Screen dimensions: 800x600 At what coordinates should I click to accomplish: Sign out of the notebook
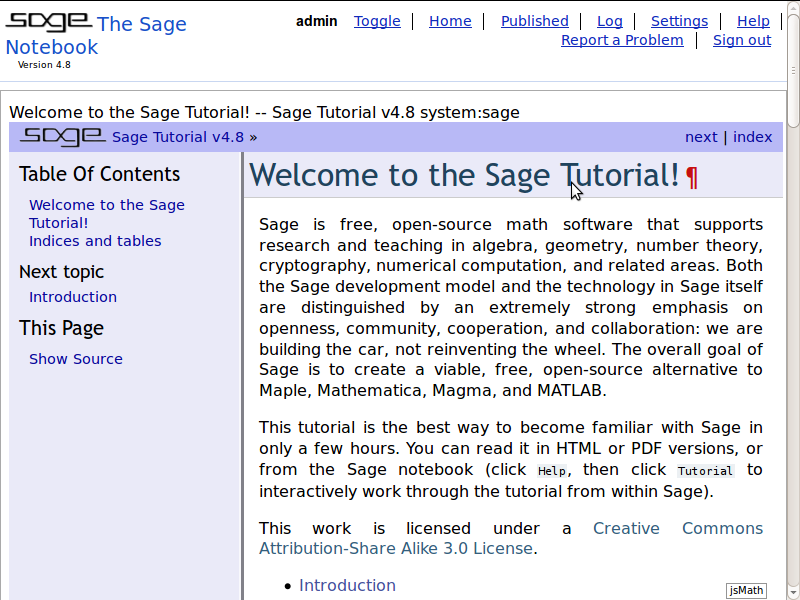pyautogui.click(x=741, y=40)
